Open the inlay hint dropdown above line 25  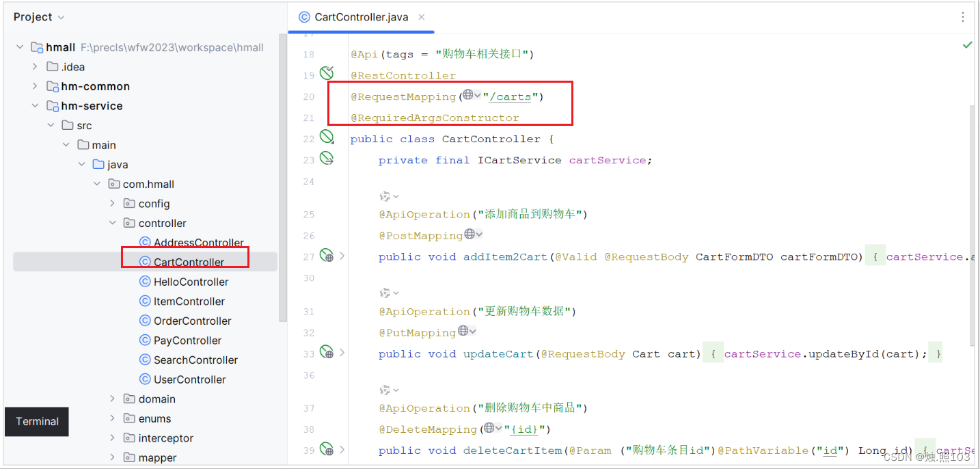click(390, 196)
